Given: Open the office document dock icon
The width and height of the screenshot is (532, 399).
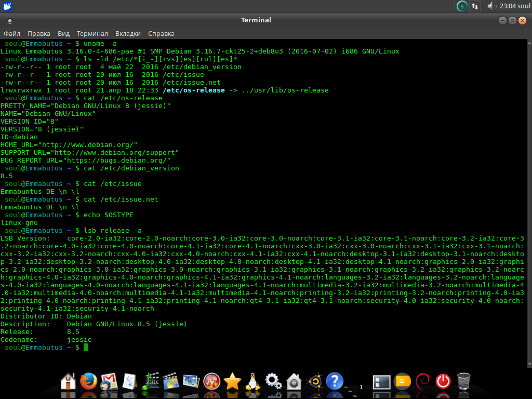Looking at the screenshot, I should pyautogui.click(x=129, y=381).
